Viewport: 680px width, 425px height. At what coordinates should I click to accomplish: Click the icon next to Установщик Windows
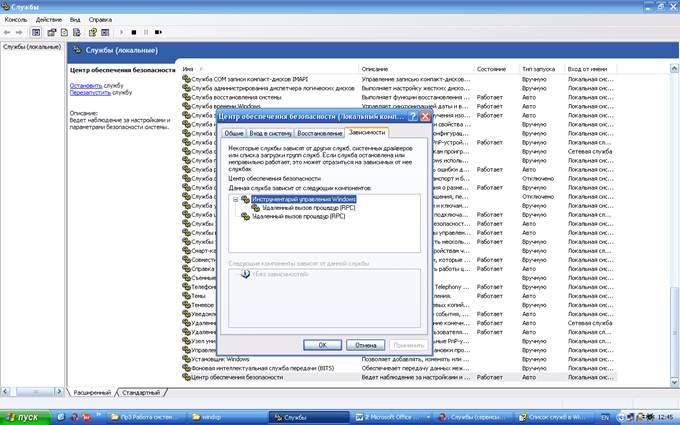pyautogui.click(x=186, y=359)
